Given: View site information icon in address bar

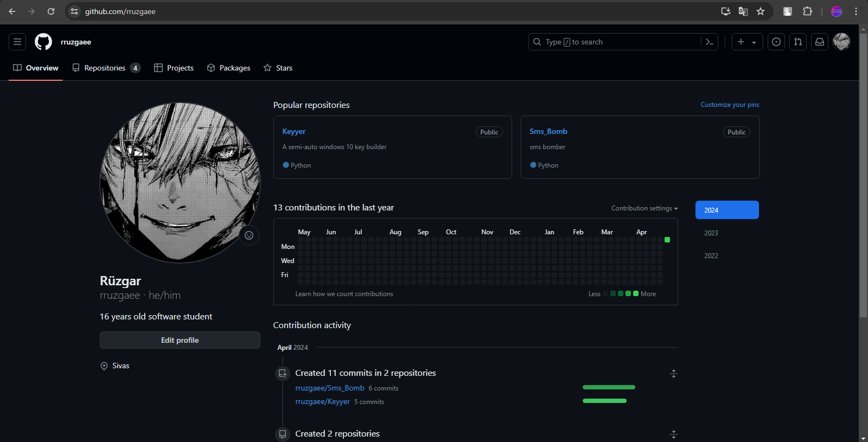Looking at the screenshot, I should click(x=74, y=11).
